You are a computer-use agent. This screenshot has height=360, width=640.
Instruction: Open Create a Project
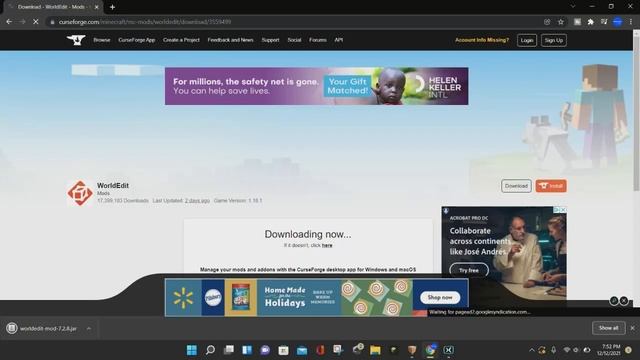[x=181, y=40]
